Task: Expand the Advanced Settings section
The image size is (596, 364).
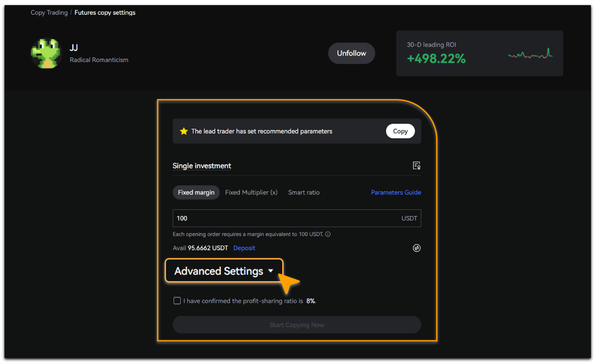Action: tap(224, 271)
